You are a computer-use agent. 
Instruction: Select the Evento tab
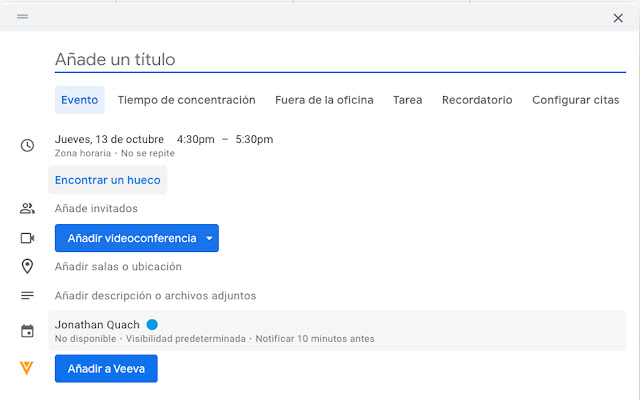tap(80, 100)
